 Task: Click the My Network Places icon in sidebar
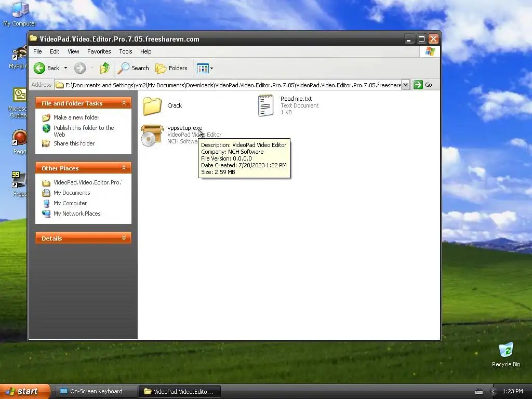pos(46,214)
